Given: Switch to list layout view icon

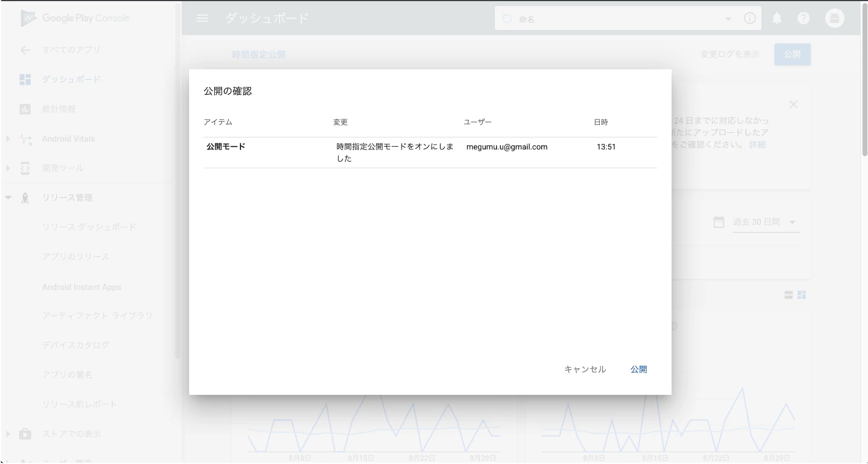Looking at the screenshot, I should (789, 295).
